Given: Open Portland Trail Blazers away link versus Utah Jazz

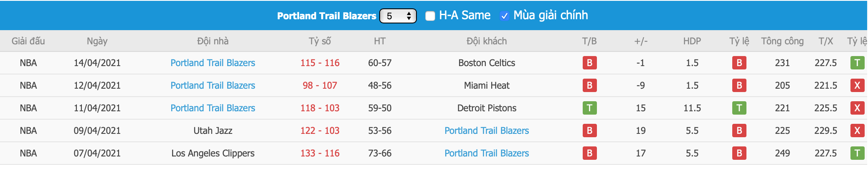Looking at the screenshot, I should pyautogui.click(x=487, y=131).
